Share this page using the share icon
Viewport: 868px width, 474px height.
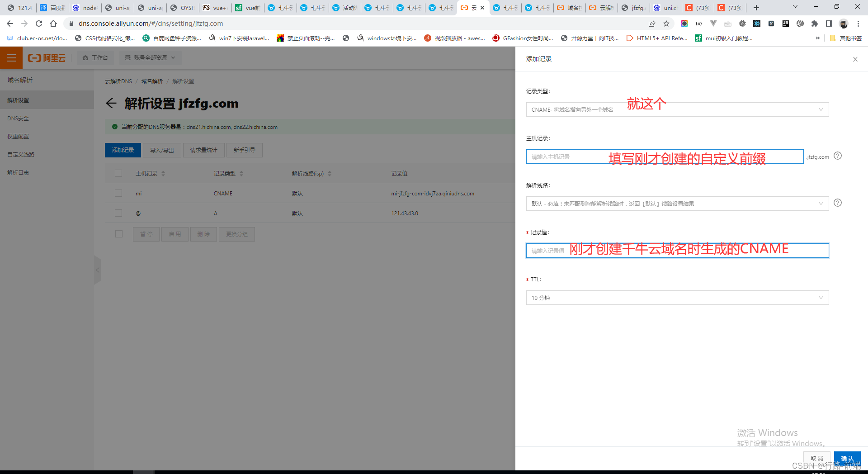[x=652, y=24]
